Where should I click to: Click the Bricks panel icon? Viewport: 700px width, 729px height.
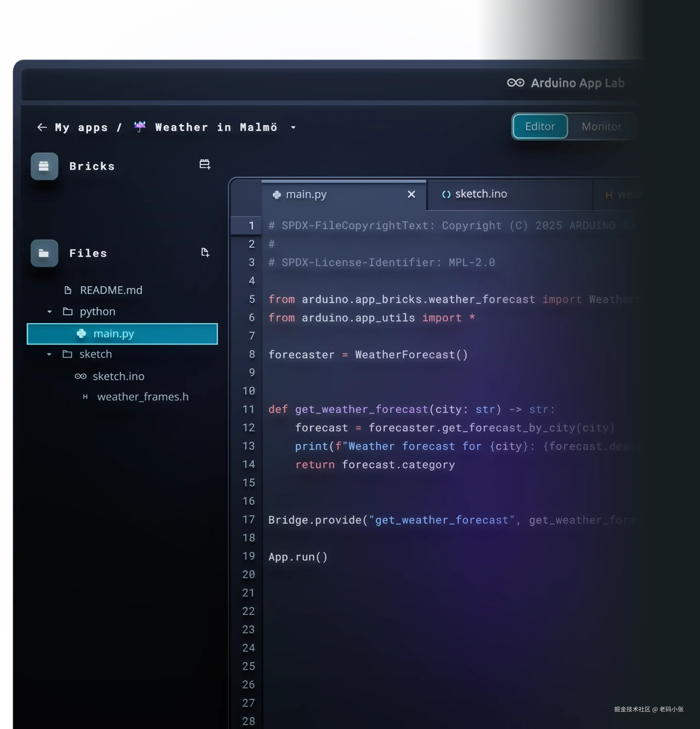44,166
